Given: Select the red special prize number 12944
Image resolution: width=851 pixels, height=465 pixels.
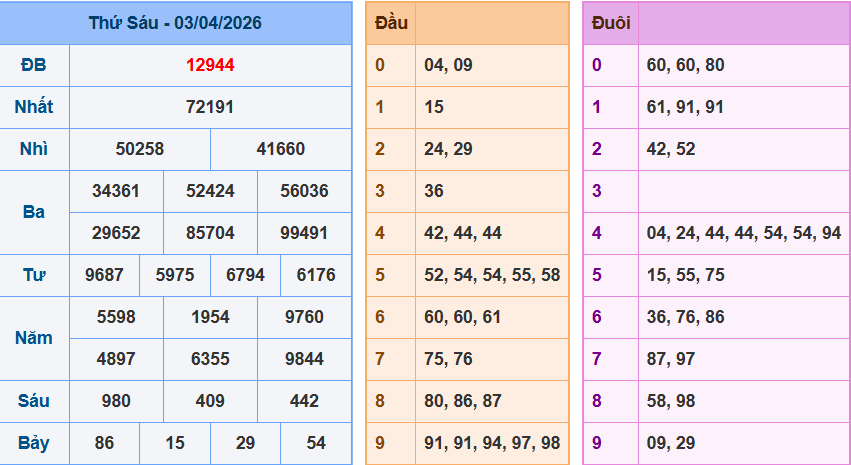Looking at the screenshot, I should [x=210, y=65].
